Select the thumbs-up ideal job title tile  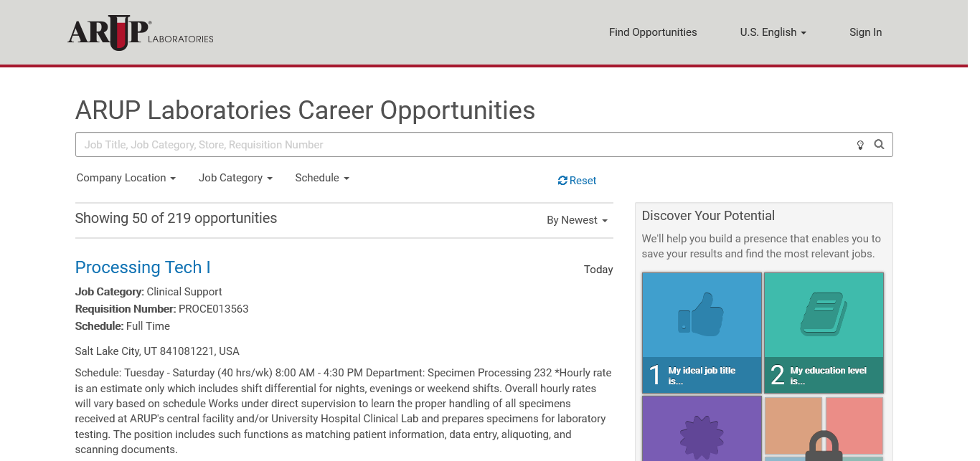[701, 315]
